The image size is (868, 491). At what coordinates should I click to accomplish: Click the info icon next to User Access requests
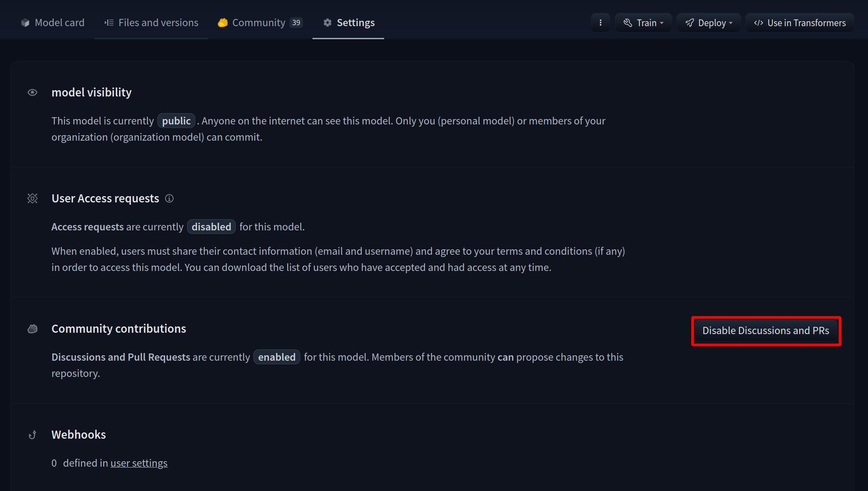169,198
